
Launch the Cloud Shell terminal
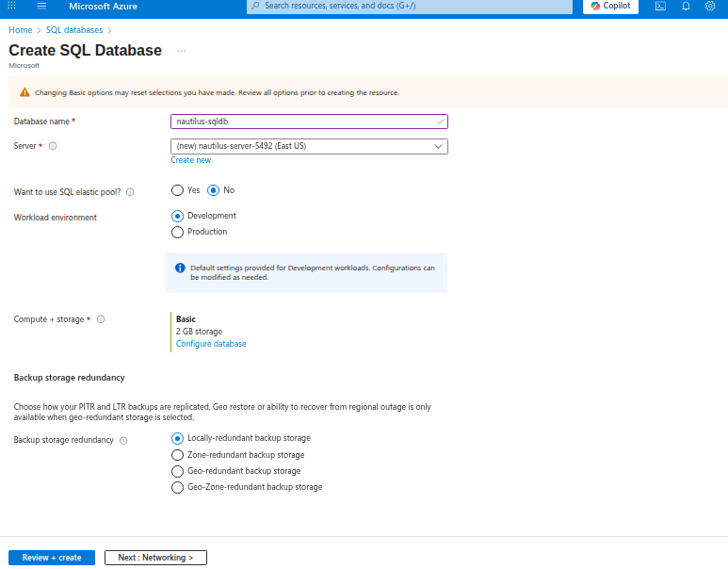point(661,6)
